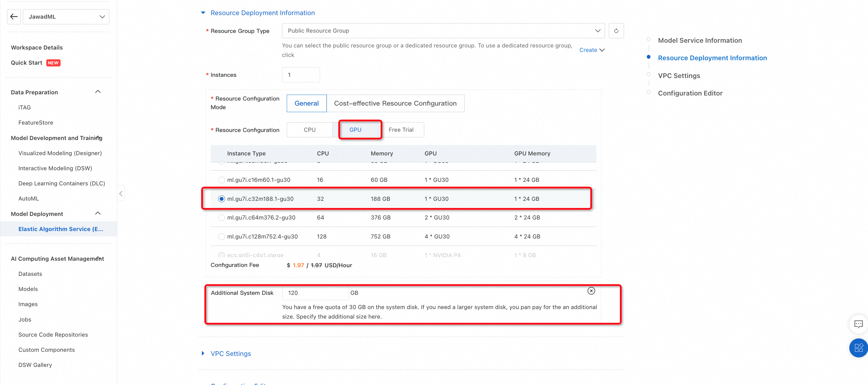This screenshot has height=385, width=868.
Task: Collapse the AI Computing Asset Management section
Action: coord(98,258)
